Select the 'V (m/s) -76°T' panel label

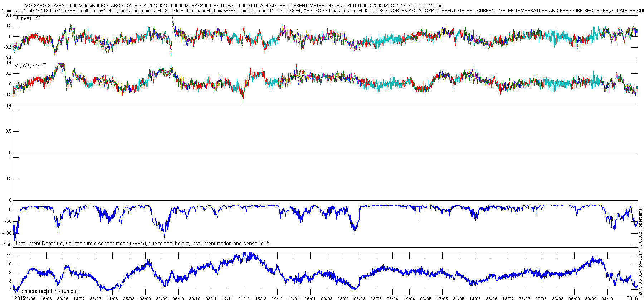30,65
